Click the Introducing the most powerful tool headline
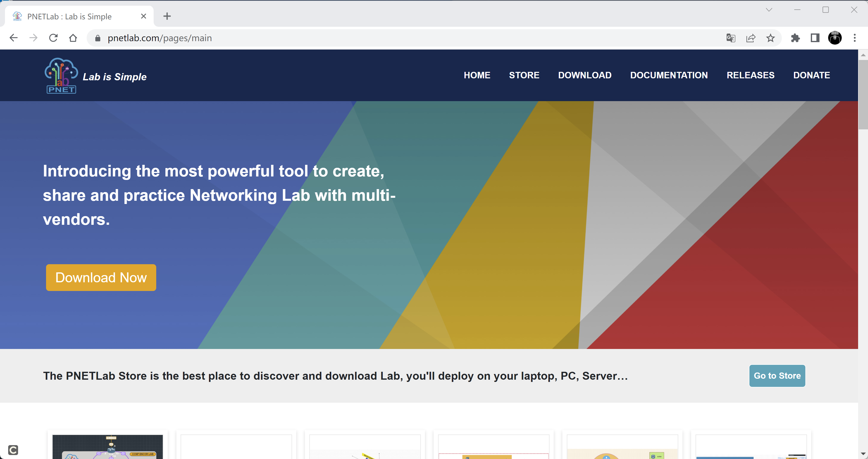Image resolution: width=868 pixels, height=459 pixels. [219, 195]
